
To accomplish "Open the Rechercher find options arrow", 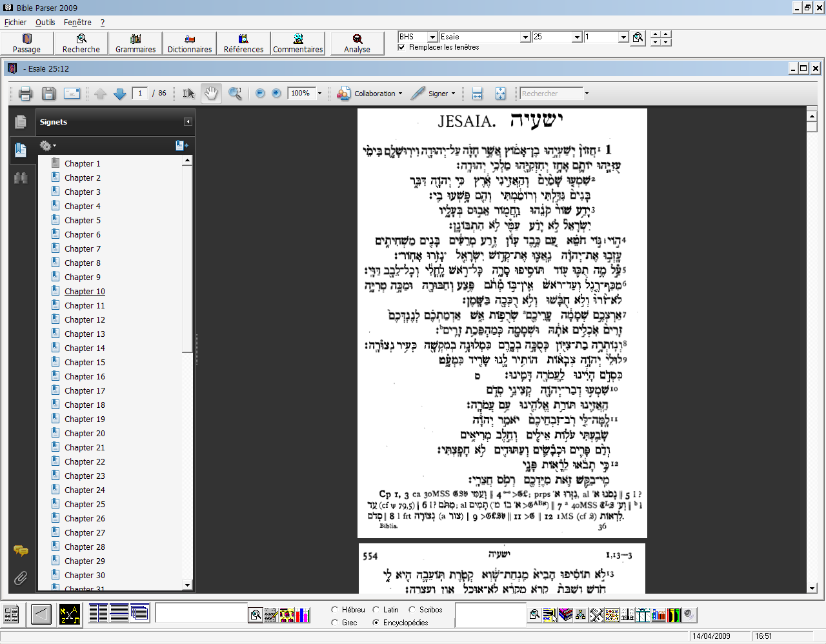I will pos(587,94).
